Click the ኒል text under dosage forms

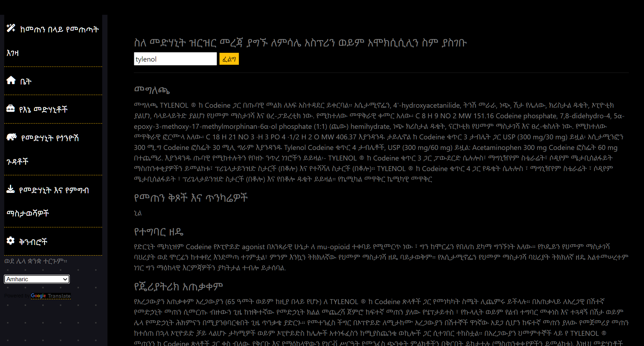(x=138, y=213)
